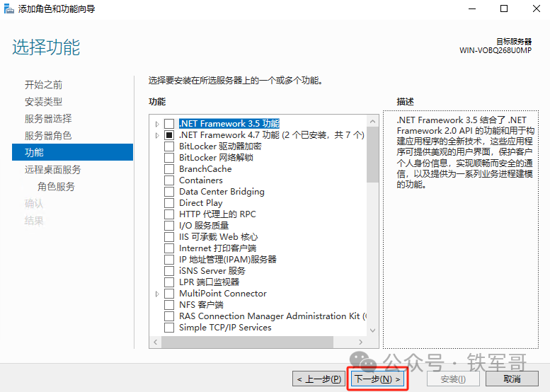This screenshot has width=550, height=392.
Task: Select the .NET Framework 3.5 功能 label
Action: pos(229,123)
